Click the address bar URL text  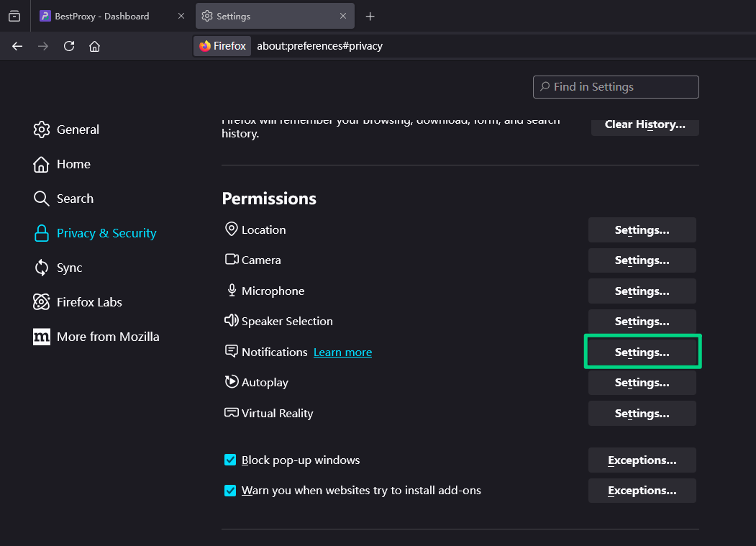(x=319, y=46)
